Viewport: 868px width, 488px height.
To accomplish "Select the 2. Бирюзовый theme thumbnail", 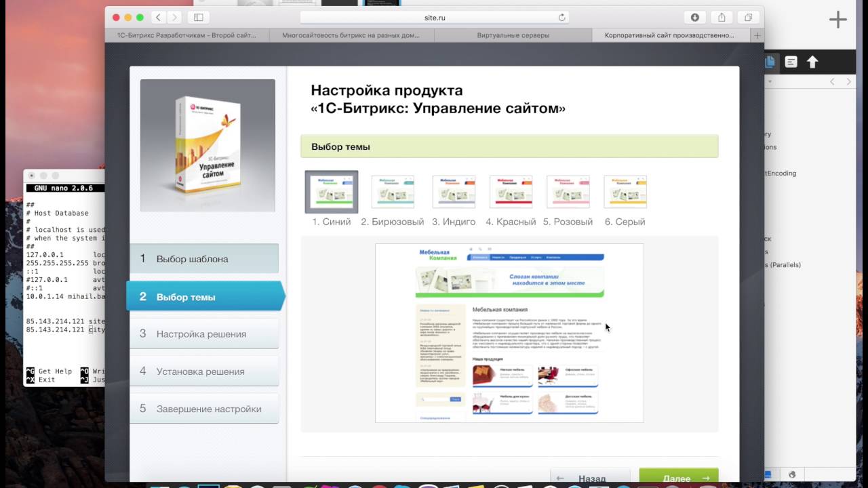I will [x=393, y=192].
